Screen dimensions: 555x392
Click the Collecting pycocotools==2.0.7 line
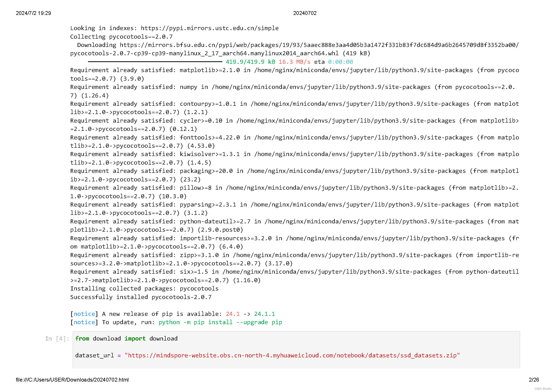[x=121, y=37]
